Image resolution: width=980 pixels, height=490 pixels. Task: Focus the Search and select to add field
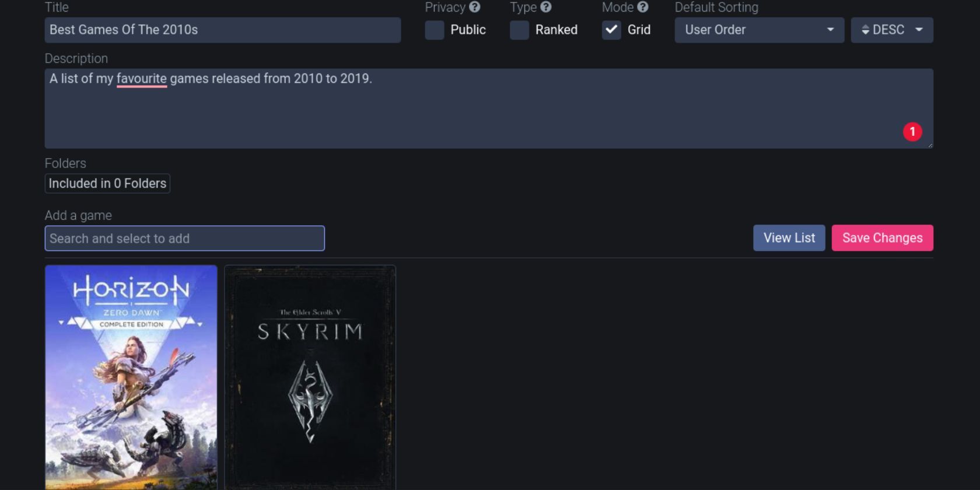(x=185, y=239)
